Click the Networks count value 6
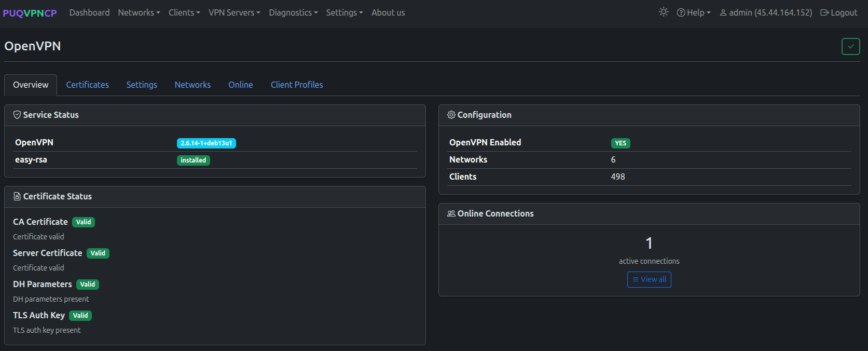Image resolution: width=868 pixels, height=351 pixels. coord(613,159)
